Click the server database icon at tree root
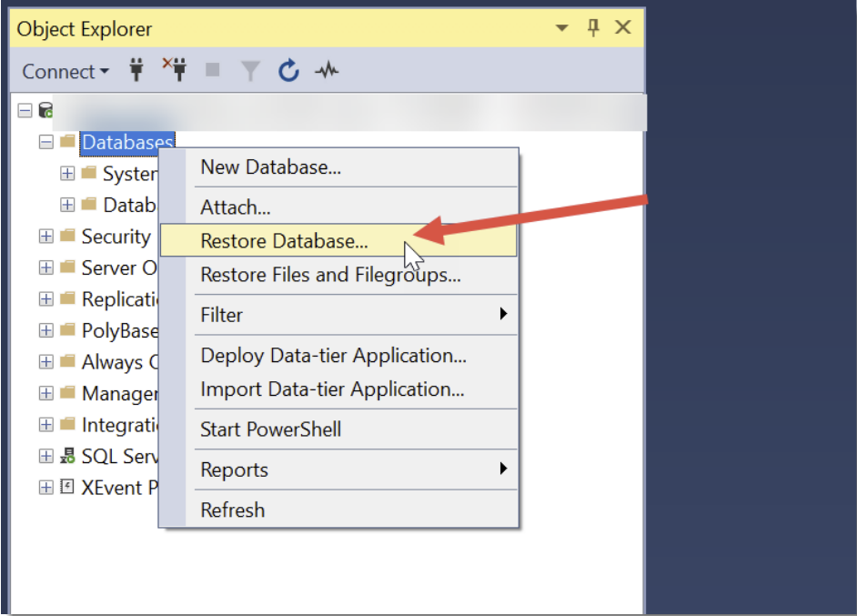This screenshot has height=616, width=857. pos(45,110)
